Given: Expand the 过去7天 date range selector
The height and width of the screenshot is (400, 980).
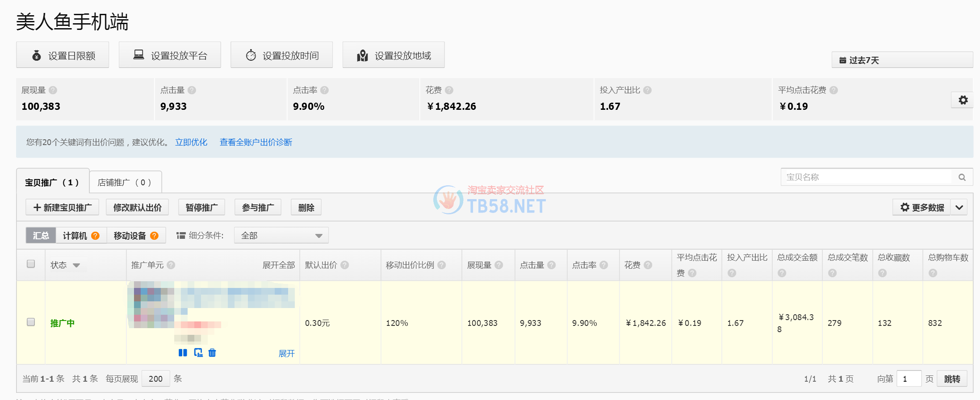Looking at the screenshot, I should pos(901,60).
